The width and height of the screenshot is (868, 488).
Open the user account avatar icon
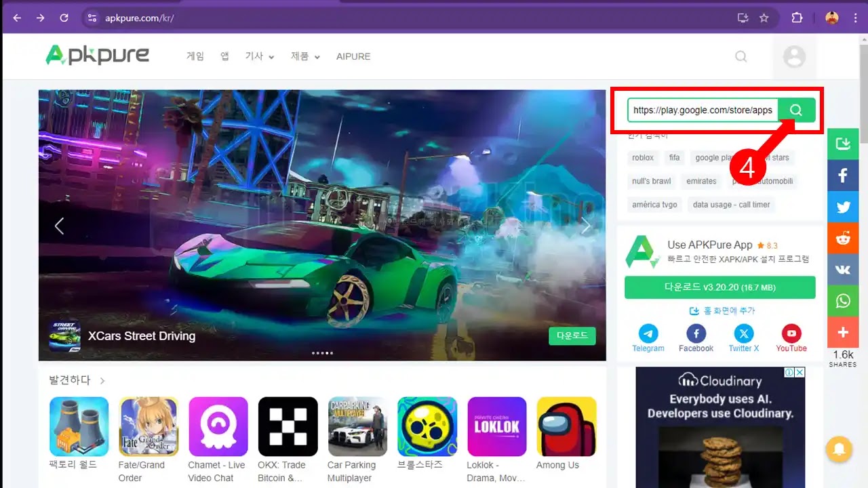click(794, 56)
